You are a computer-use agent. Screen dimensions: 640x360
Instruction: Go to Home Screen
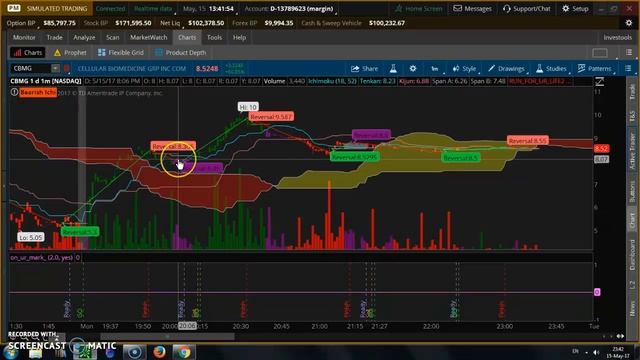419,9
